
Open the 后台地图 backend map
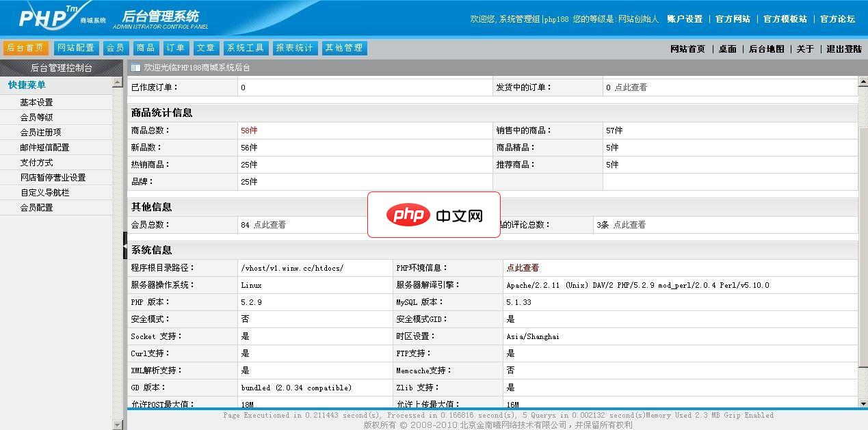[765, 49]
